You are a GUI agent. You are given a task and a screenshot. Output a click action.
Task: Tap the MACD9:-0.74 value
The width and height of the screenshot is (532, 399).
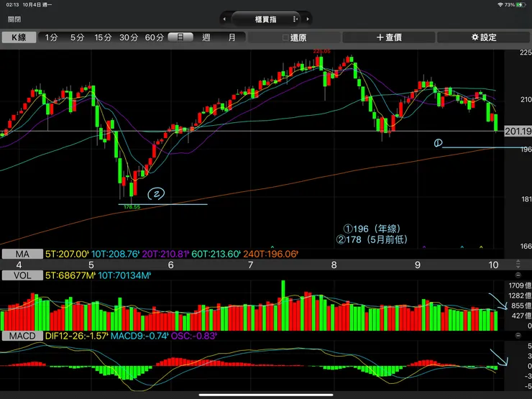(x=139, y=336)
